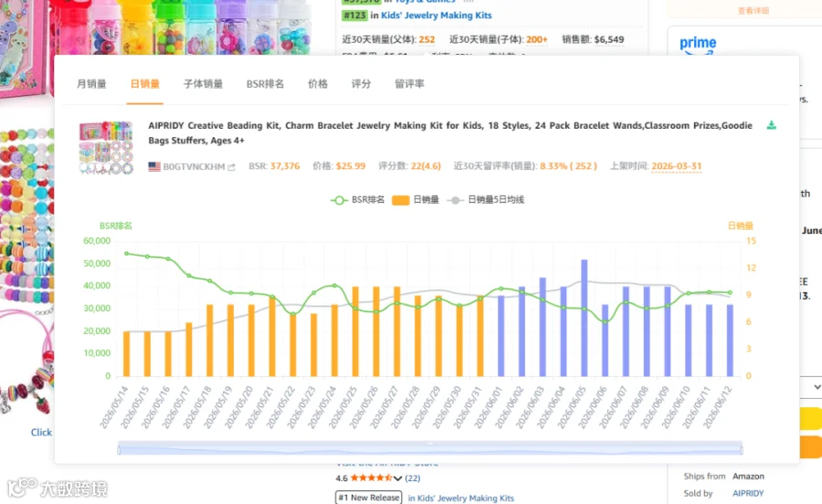The width and height of the screenshot is (822, 504).
Task: Switch to the 子体销量 tab
Action: click(203, 84)
